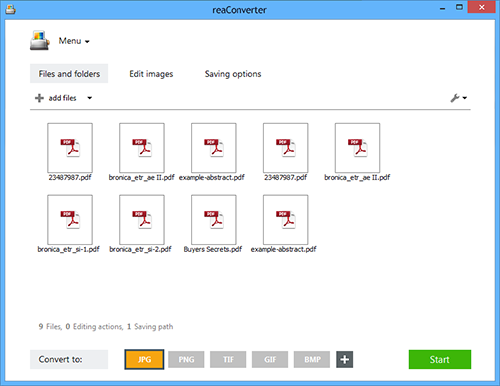Open the Edit images tab
This screenshot has width=500, height=386.
(x=151, y=74)
